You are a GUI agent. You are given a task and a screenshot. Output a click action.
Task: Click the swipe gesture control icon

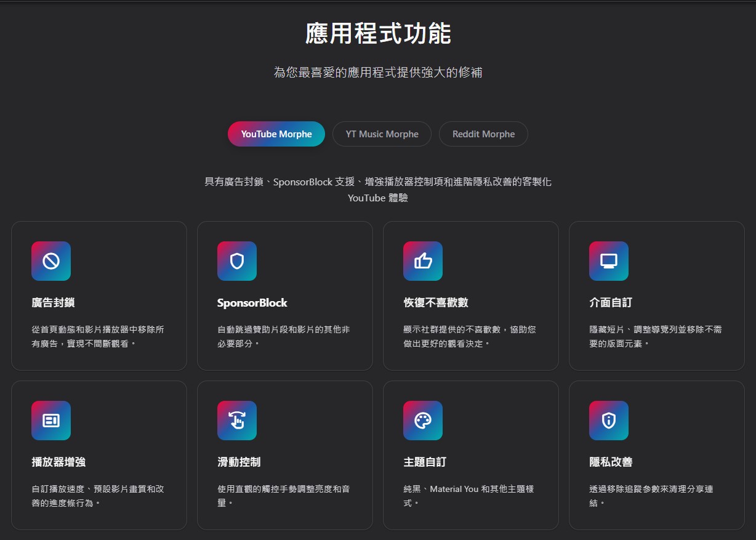coord(237,421)
